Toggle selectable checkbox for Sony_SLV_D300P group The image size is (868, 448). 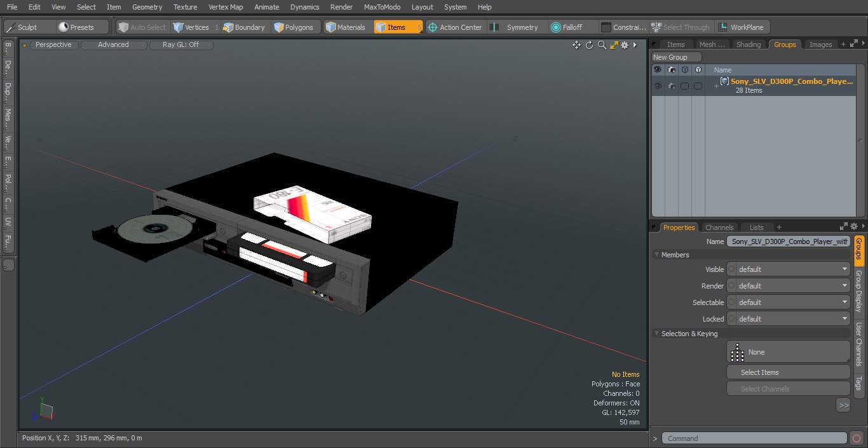[684, 86]
